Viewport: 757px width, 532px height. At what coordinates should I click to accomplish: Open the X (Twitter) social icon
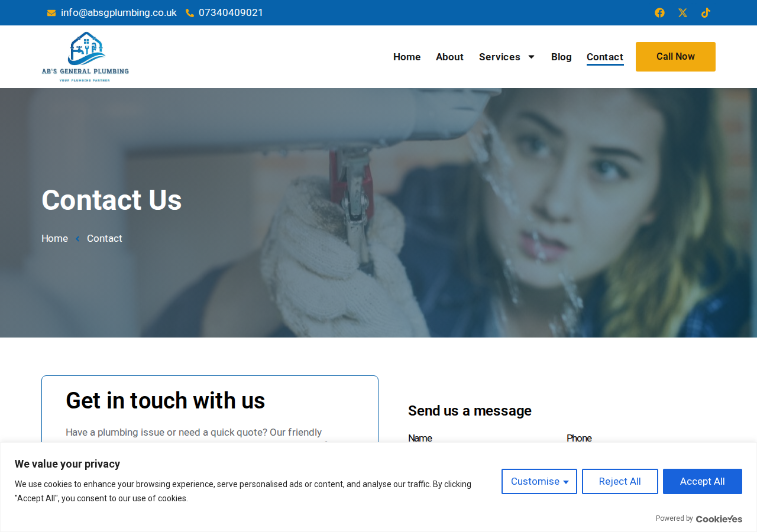(x=682, y=13)
